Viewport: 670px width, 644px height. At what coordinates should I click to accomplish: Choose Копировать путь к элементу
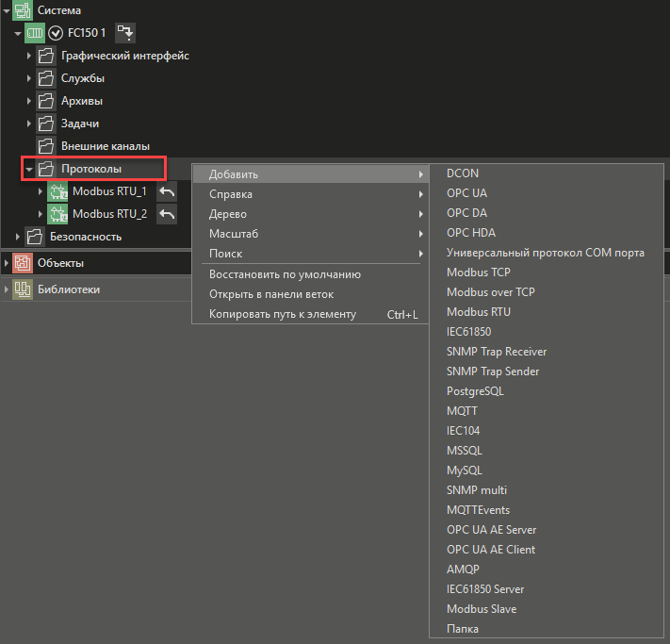pyautogui.click(x=311, y=314)
